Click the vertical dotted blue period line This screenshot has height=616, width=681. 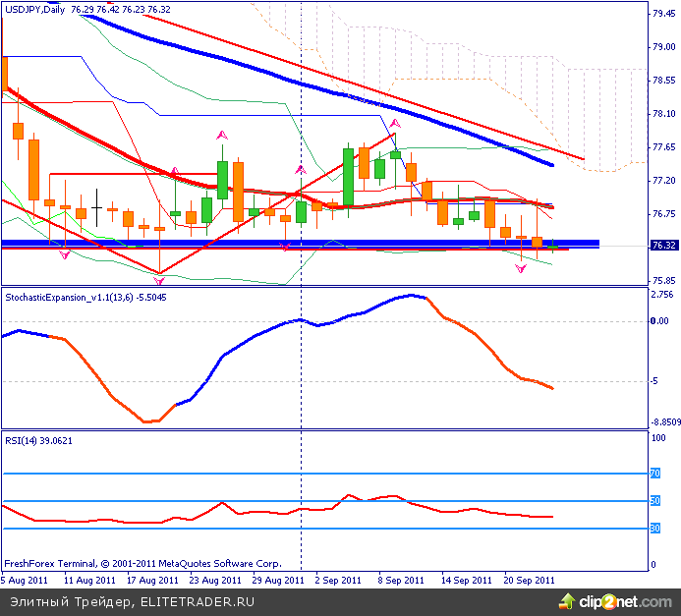[x=300, y=393]
